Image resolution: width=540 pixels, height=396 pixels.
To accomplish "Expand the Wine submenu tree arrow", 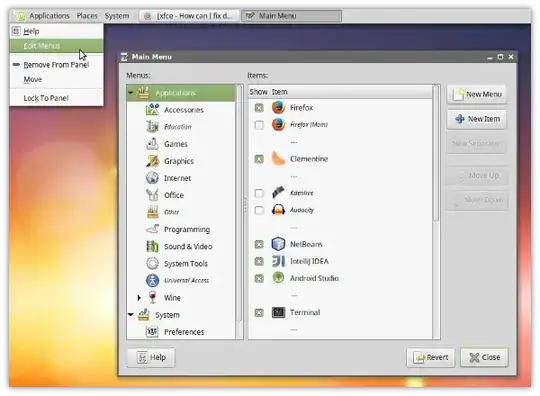I will [x=139, y=298].
